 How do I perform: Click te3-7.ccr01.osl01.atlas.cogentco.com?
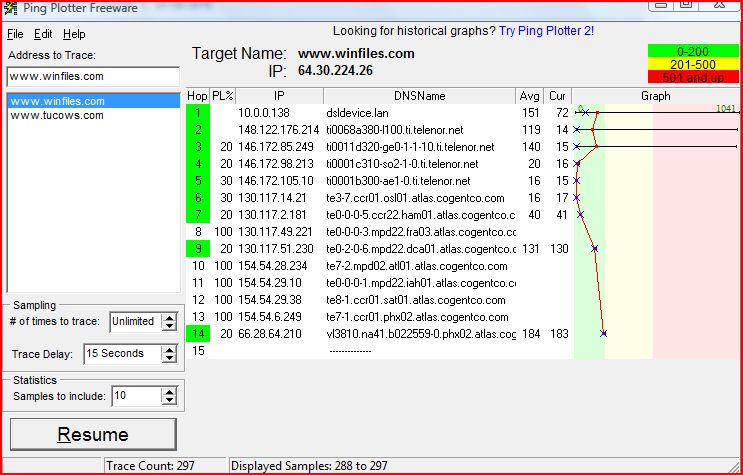click(x=416, y=198)
